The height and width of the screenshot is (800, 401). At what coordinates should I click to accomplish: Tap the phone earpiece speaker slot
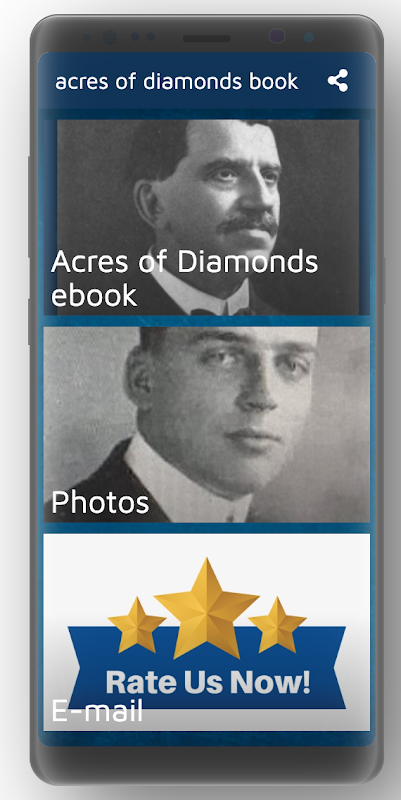(x=207, y=39)
